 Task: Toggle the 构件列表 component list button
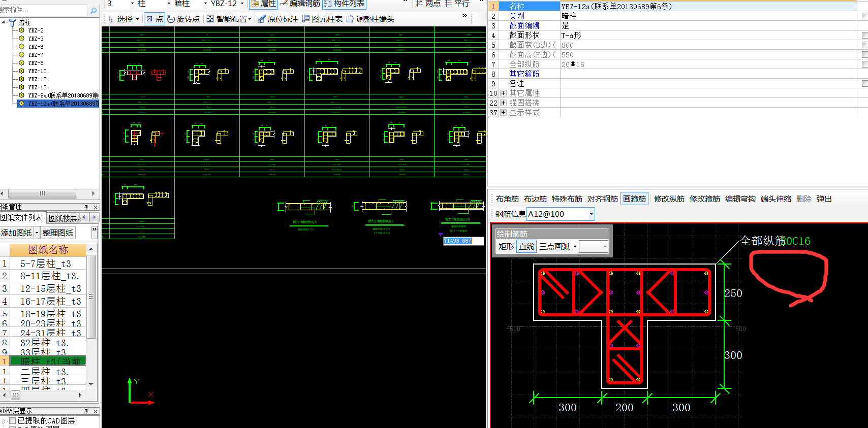point(345,4)
